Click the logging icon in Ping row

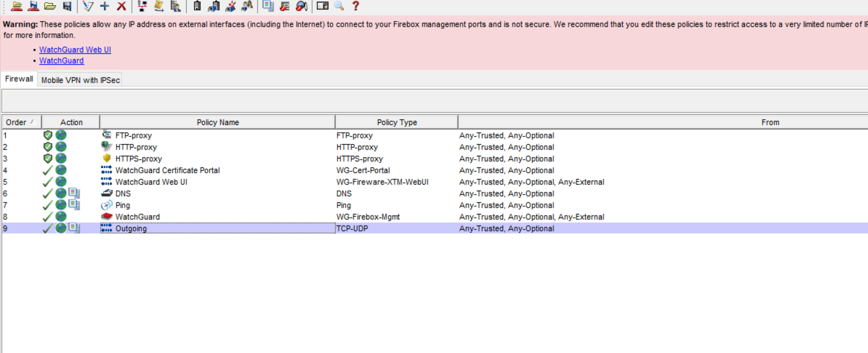(x=74, y=205)
